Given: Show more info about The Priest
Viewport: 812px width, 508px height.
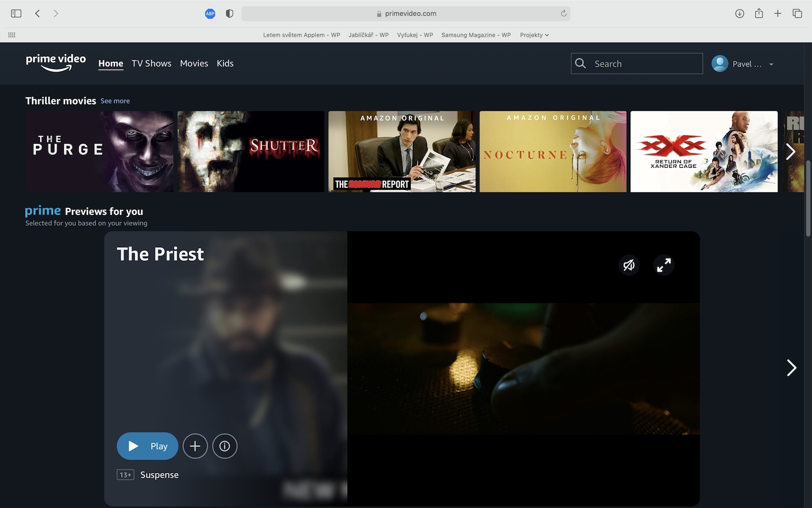Looking at the screenshot, I should tap(225, 446).
